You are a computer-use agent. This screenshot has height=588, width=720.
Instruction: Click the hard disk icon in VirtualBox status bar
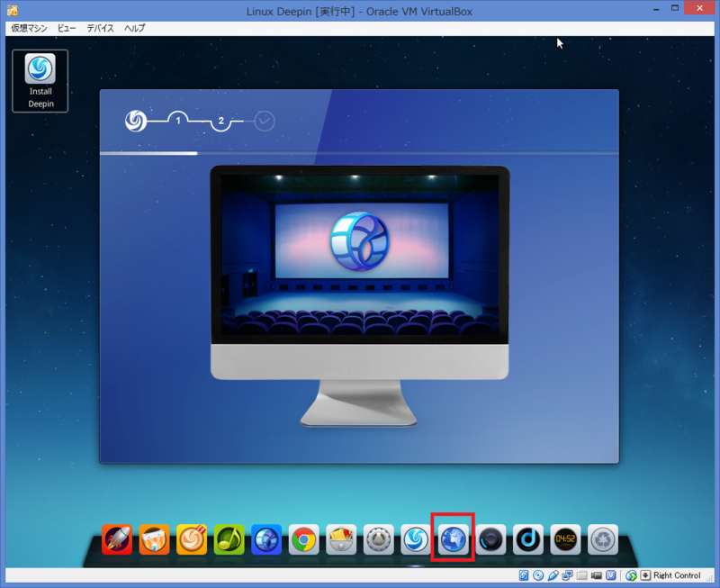point(523,575)
